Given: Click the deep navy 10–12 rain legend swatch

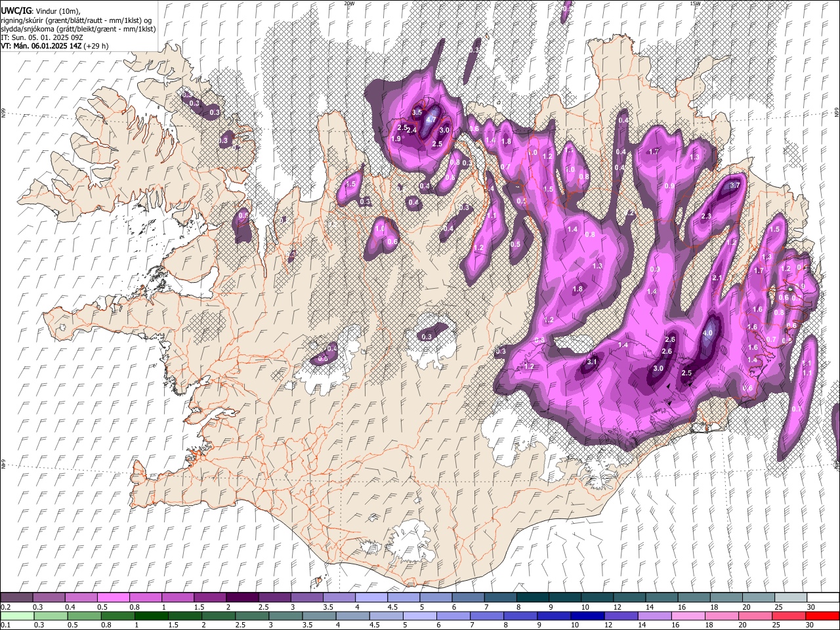Looking at the screenshot, I should click(587, 616).
